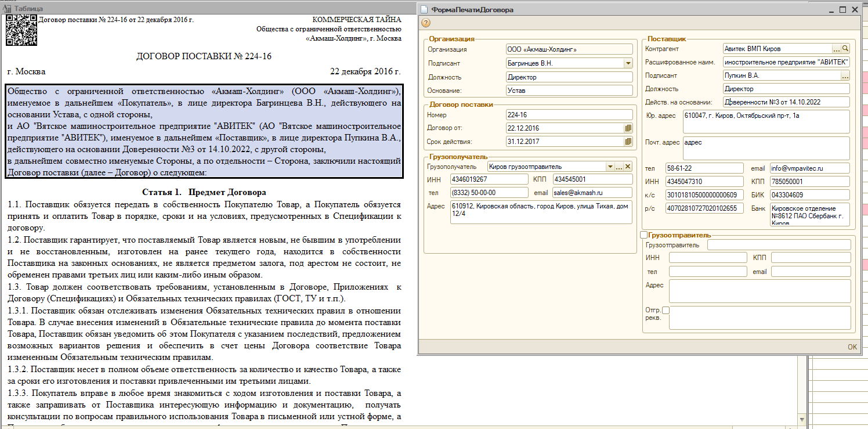Toggle the Отгр. рекв. checkbox

666,311
